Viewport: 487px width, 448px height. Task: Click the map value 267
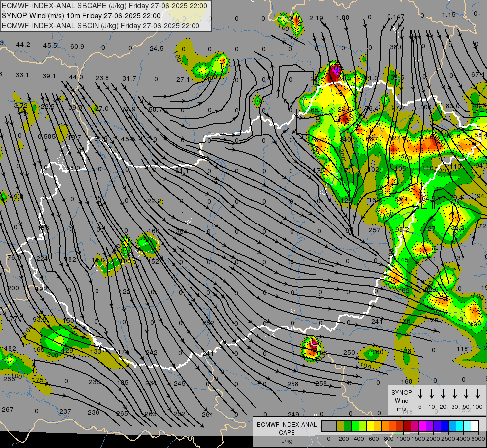(8, 410)
